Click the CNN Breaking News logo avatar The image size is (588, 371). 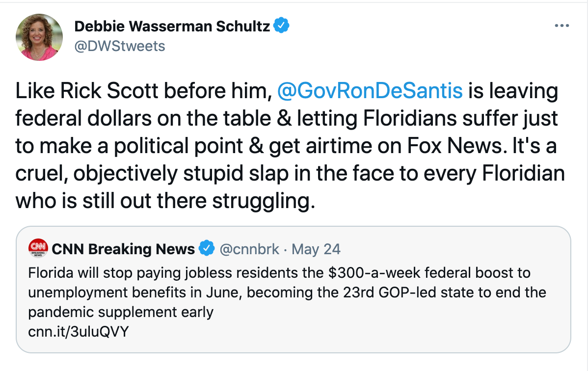pos(38,248)
